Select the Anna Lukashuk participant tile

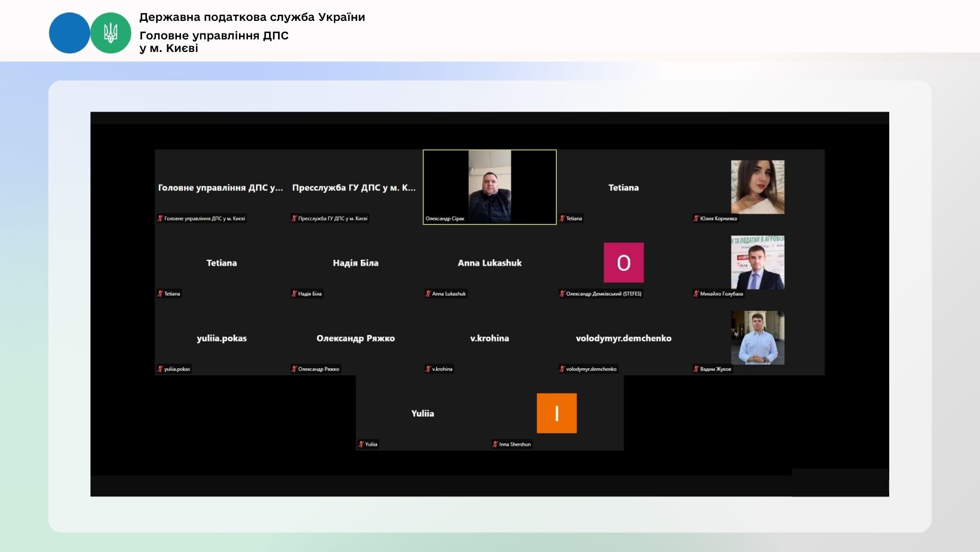(489, 263)
